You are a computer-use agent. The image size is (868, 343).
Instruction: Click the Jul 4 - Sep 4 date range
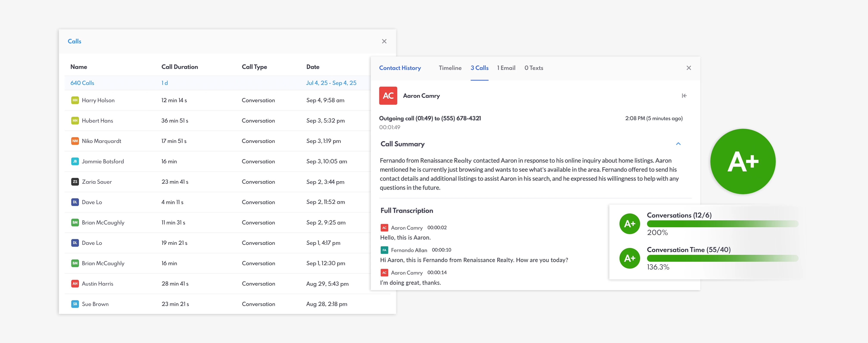tap(331, 83)
